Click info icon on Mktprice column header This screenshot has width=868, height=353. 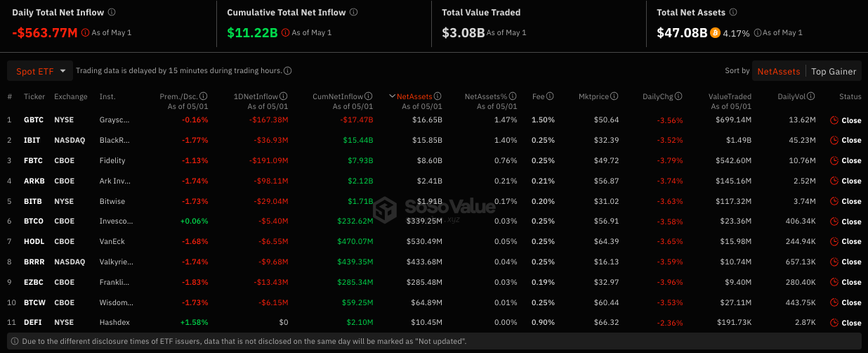(x=614, y=96)
